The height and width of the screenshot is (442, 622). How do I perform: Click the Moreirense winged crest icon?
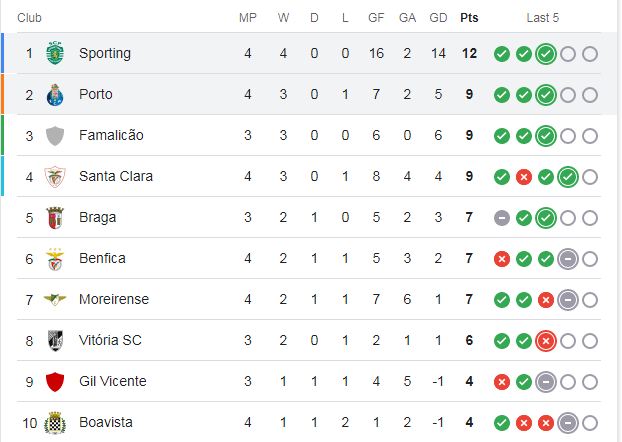click(55, 299)
